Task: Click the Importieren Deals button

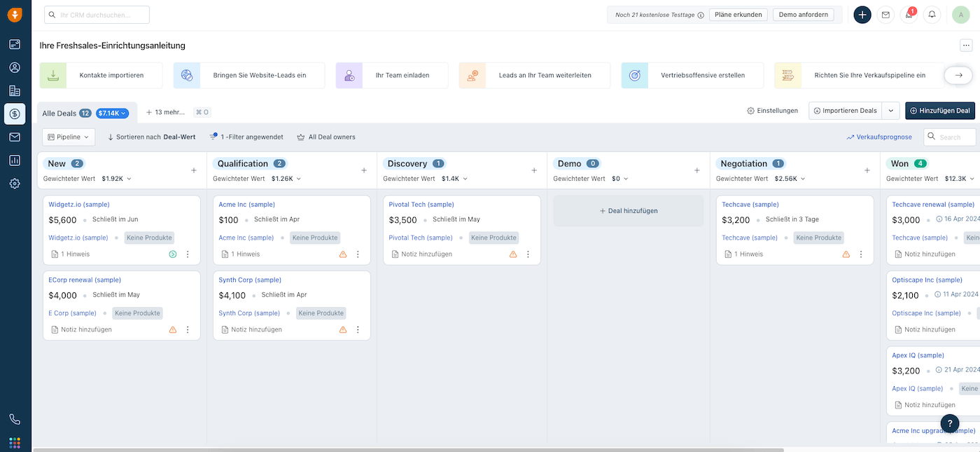Action: 846,111
